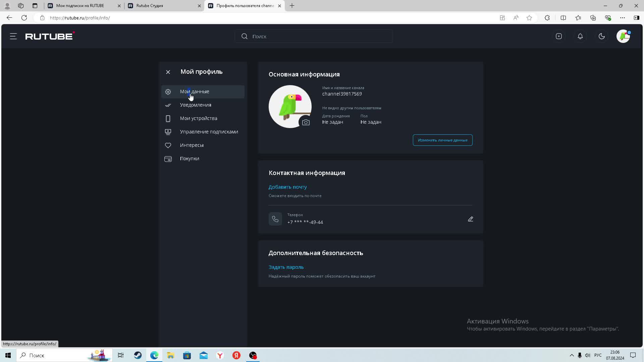Toggle dark theme with moon icon

[x=601, y=37]
